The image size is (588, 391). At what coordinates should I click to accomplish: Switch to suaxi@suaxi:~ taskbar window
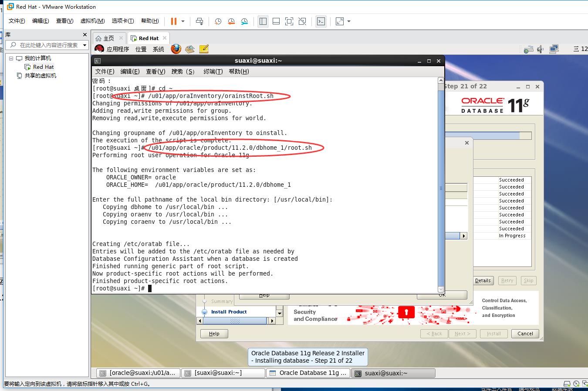(x=393, y=373)
